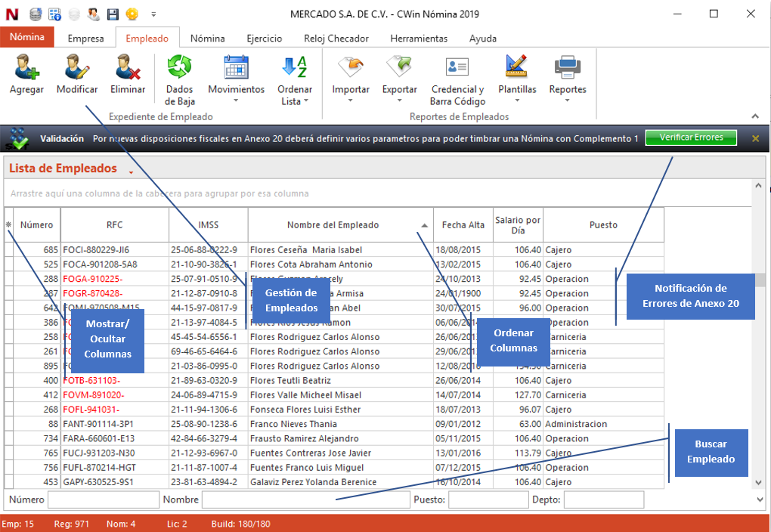
Task: Expand the Movimientos dropdown arrow
Action: coord(236,101)
